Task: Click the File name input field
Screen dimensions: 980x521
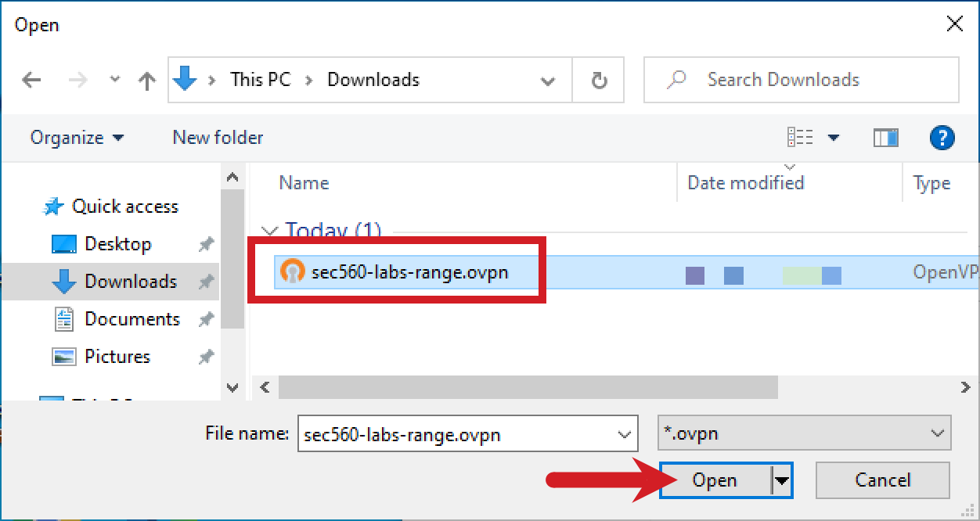Action: pos(456,435)
